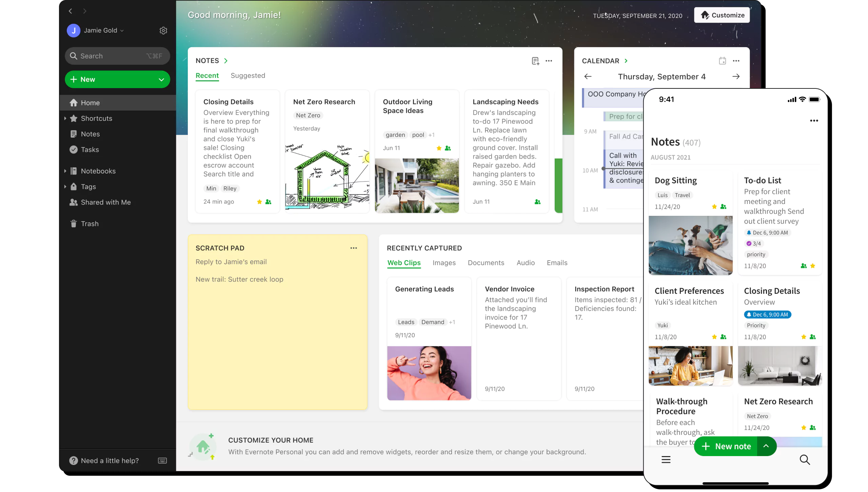This screenshot has height=492, width=868.
Task: Open Scratch Pad more options menu
Action: pyautogui.click(x=354, y=248)
